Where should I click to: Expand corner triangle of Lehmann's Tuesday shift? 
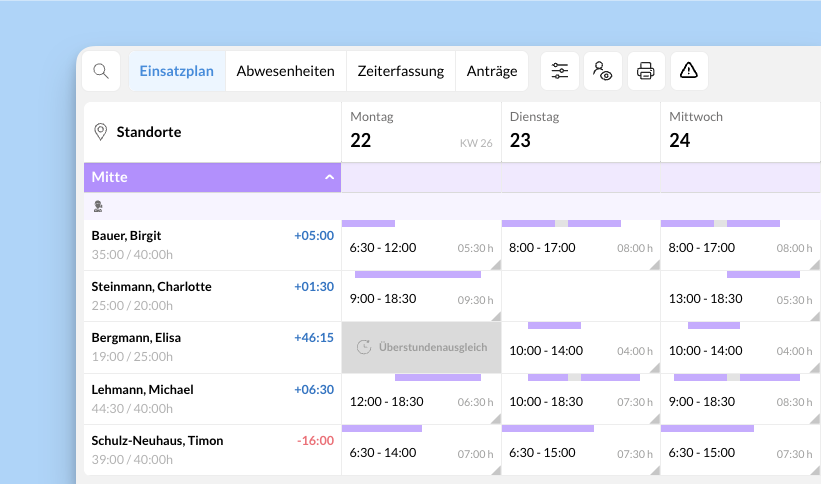[x=655, y=420]
